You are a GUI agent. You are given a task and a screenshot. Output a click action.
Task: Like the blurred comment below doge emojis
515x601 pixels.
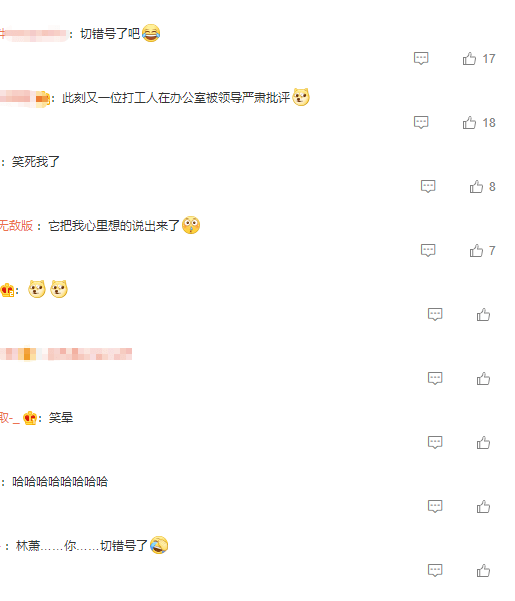tap(483, 379)
